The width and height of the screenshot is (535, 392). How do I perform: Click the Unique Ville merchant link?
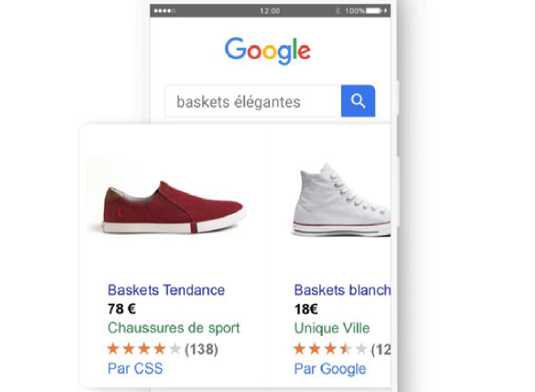point(332,328)
